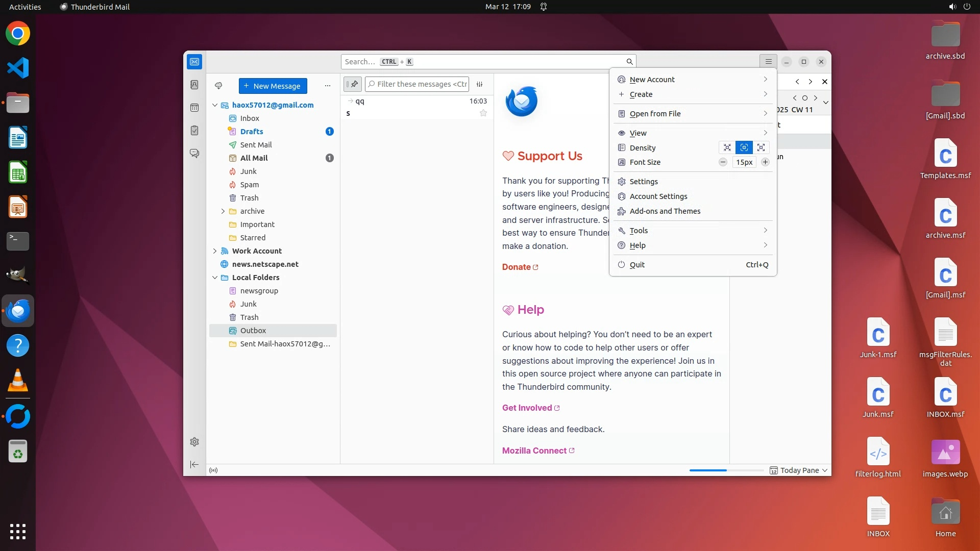Open the Calendar space icon
Viewport: 980px width, 551px height.
[x=194, y=108]
